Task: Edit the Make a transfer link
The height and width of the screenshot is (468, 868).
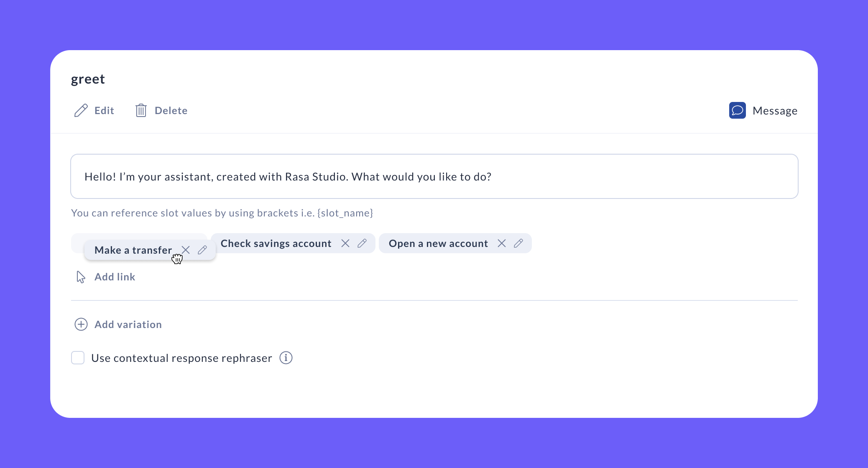Action: 202,250
